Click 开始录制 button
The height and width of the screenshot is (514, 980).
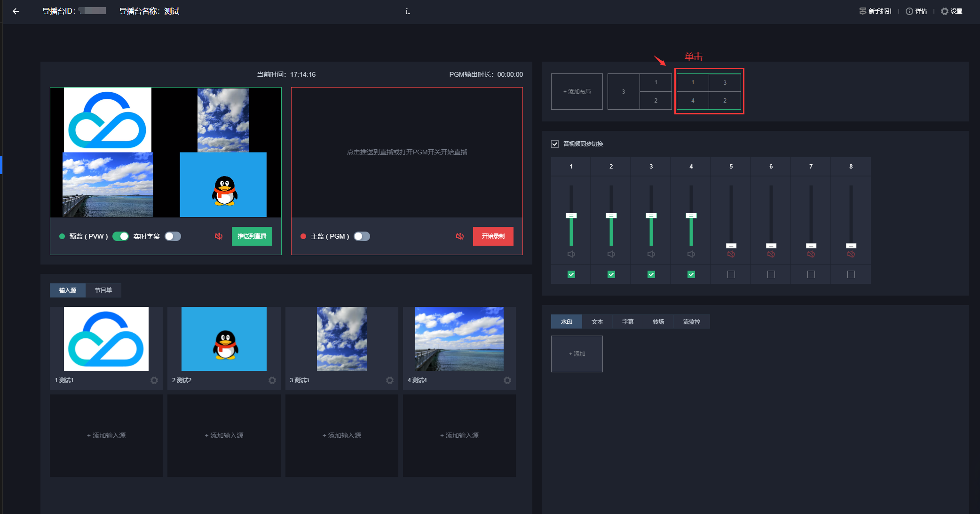(493, 236)
